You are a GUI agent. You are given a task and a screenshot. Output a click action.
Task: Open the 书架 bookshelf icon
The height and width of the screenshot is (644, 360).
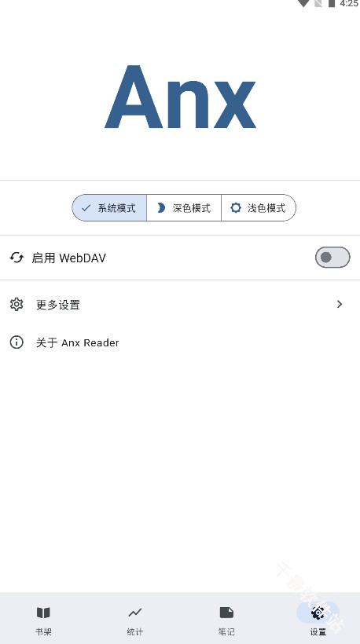[x=43, y=613]
